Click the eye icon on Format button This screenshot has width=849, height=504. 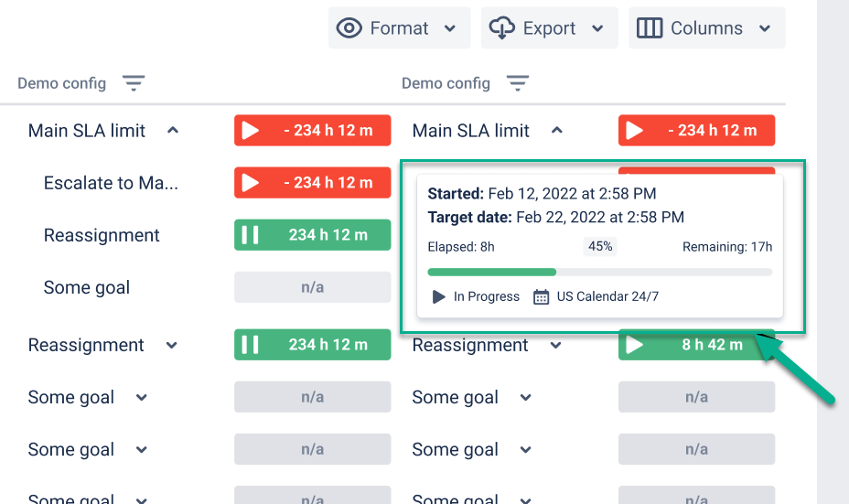(349, 28)
